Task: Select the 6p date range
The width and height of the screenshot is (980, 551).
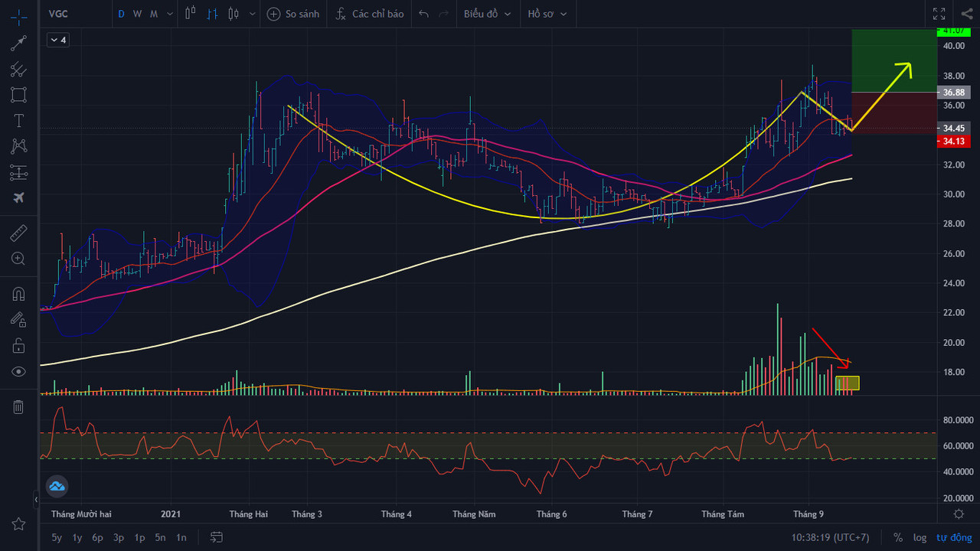Action: 97,537
